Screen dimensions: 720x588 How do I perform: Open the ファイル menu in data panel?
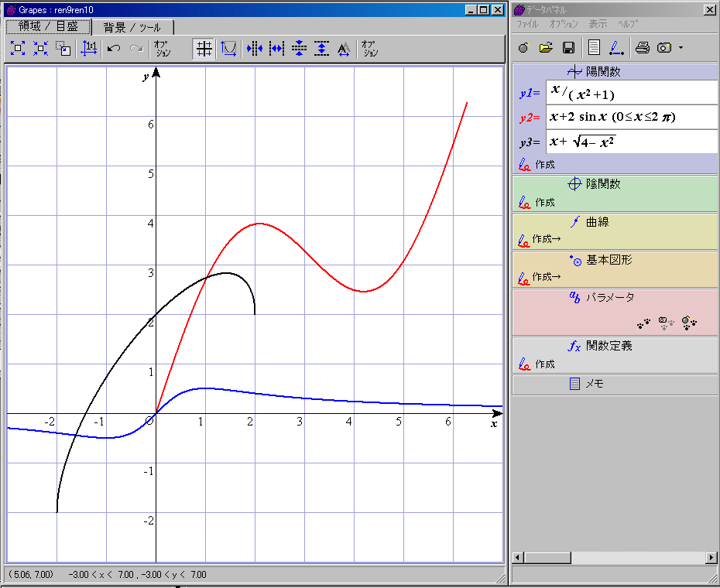[x=527, y=24]
